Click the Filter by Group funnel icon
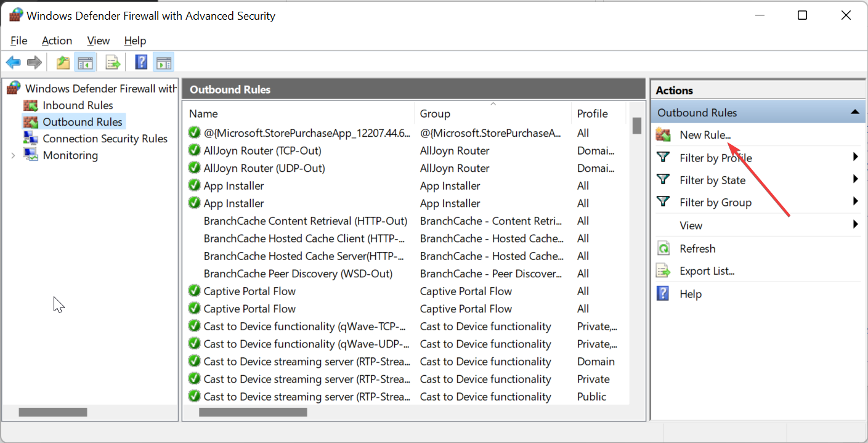 pos(663,201)
